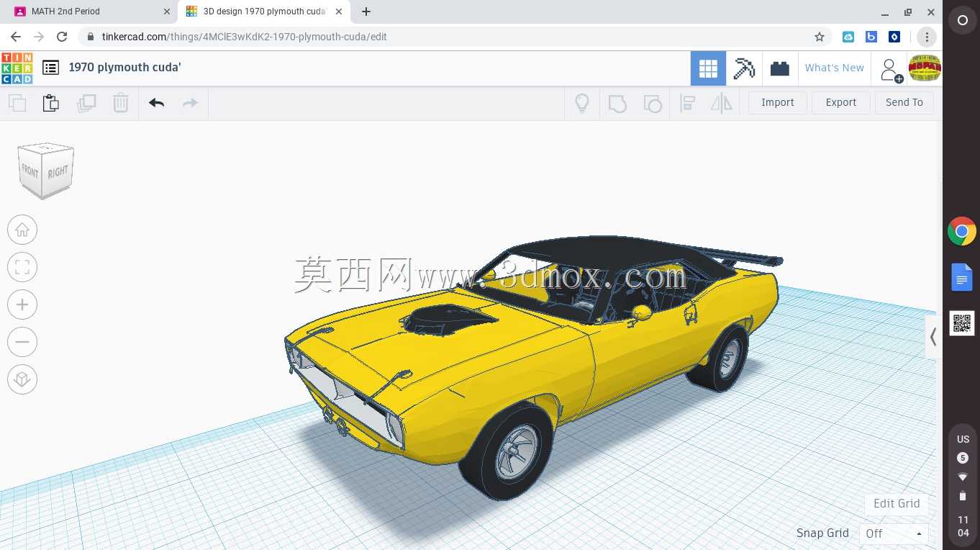Open the Chrome three-dot menu
Image resolution: width=980 pixels, height=550 pixels.
pyautogui.click(x=927, y=37)
